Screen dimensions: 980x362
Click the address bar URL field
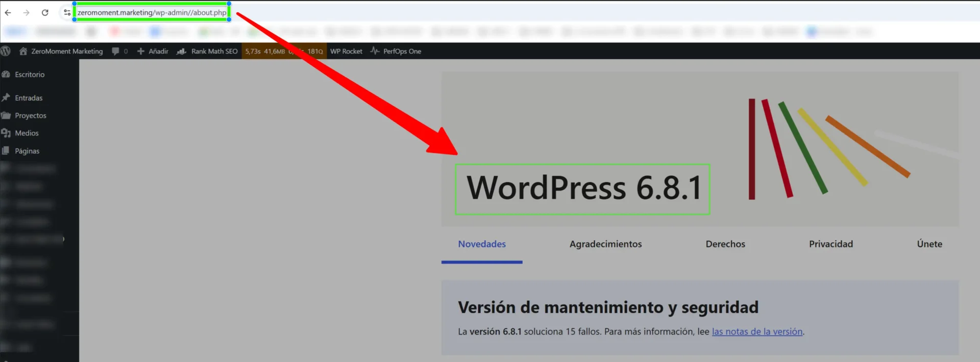pyautogui.click(x=152, y=12)
